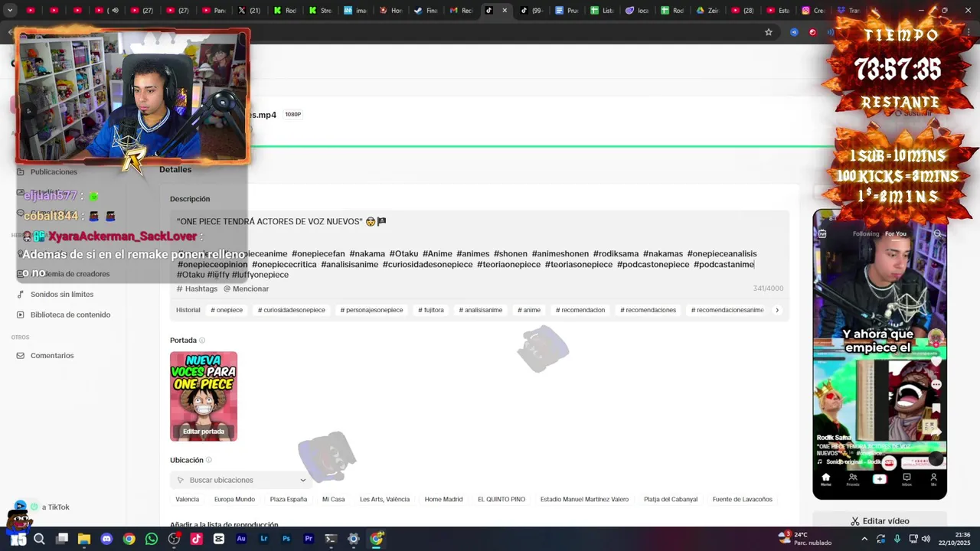The width and height of the screenshot is (980, 551).
Task: Click the Task View icon in the taskbar
Action: point(62,539)
